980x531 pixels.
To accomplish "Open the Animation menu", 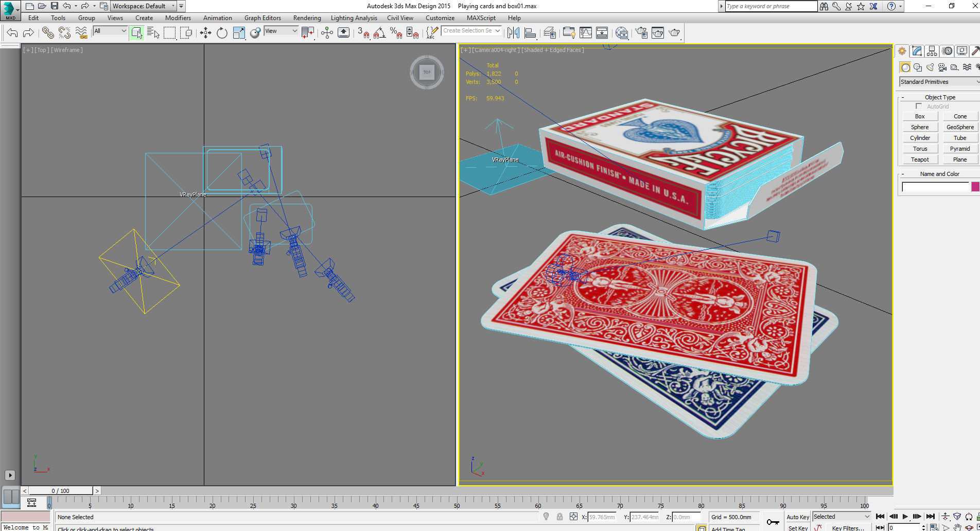I will tap(217, 18).
